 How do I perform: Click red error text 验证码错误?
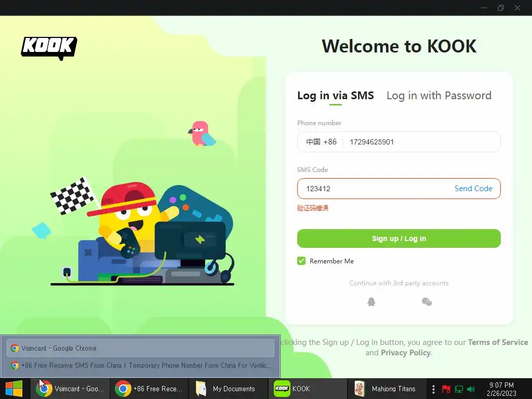(x=312, y=208)
